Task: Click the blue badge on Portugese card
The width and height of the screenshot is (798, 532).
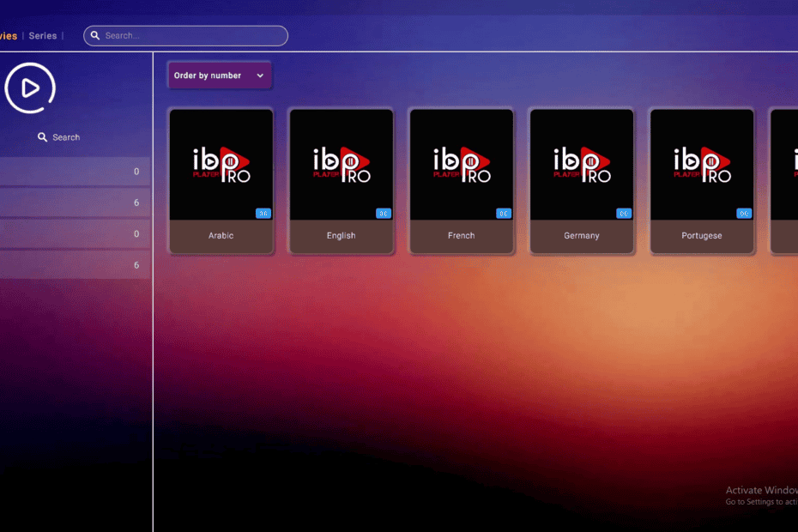Action: [x=744, y=214]
